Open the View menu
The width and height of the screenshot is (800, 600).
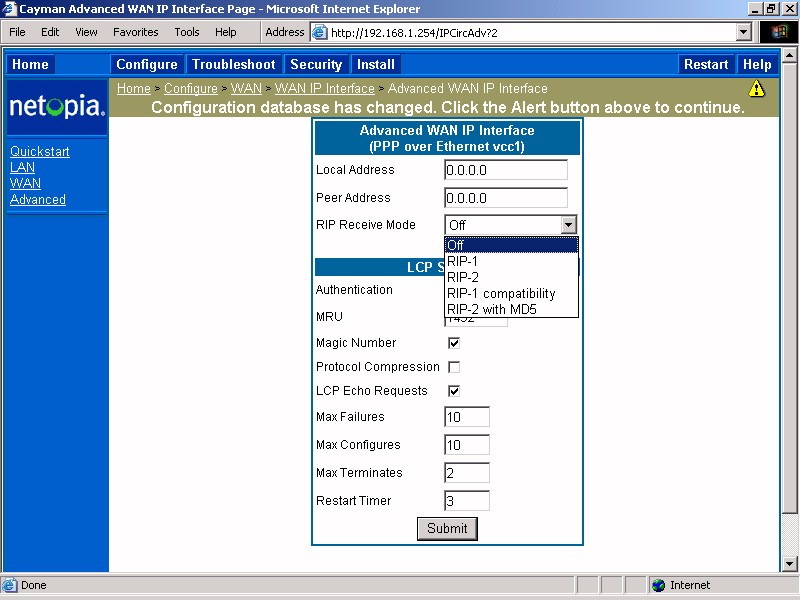tap(86, 32)
